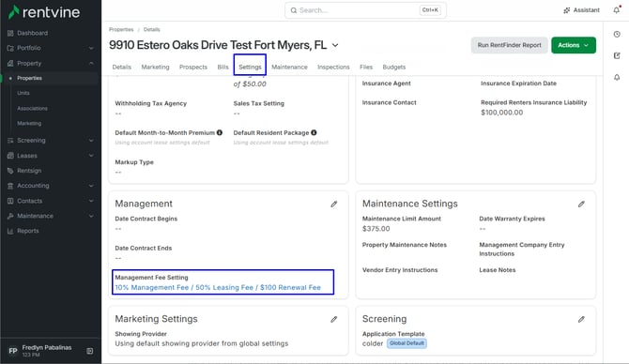This screenshot has width=629, height=364.
Task: Open the Contacts sidebar icon
Action: (10, 201)
